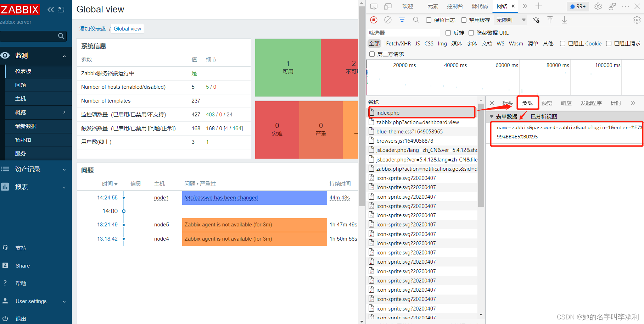
Task: Click the 筛选器 network filter input
Action: 403,33
